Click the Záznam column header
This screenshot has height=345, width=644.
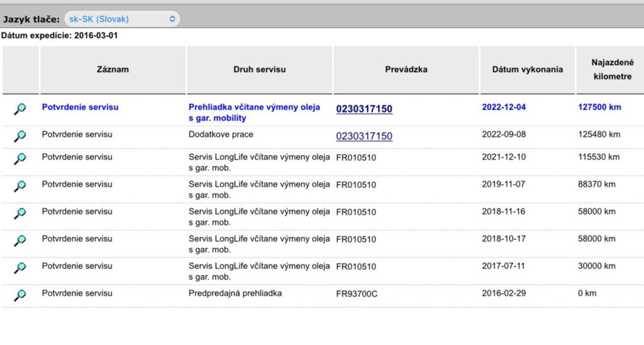(113, 69)
